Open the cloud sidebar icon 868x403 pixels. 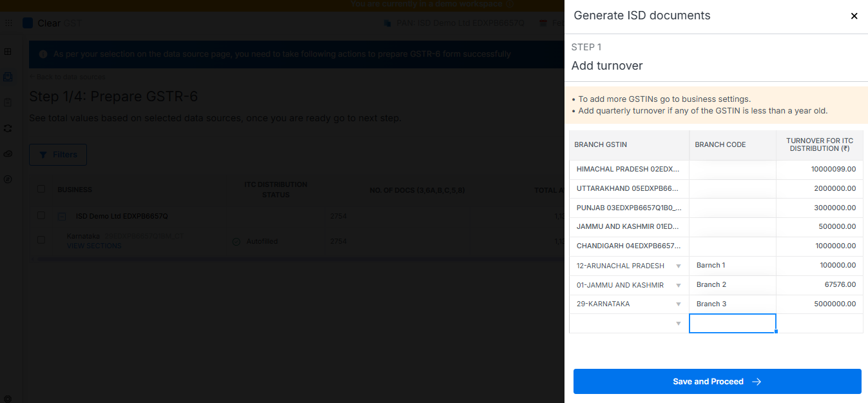click(8, 153)
